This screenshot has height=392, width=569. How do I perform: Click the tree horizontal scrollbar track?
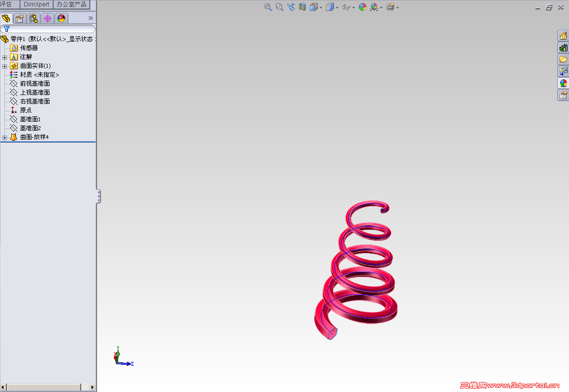point(48,387)
